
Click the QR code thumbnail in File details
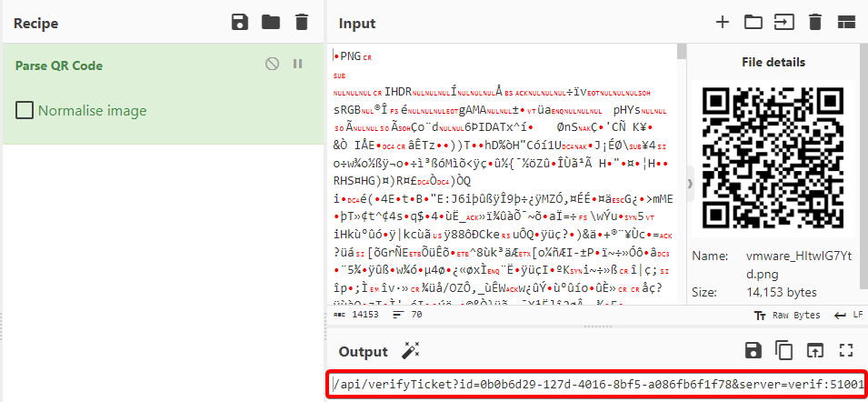[x=773, y=158]
